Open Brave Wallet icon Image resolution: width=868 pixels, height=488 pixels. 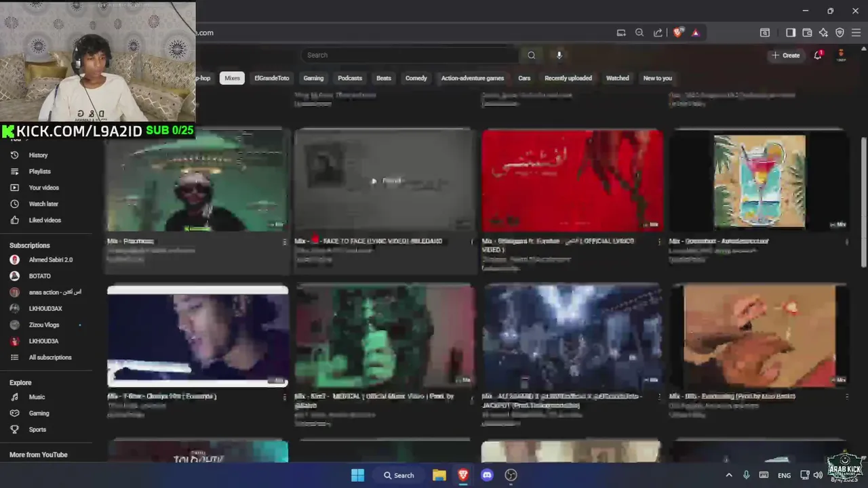[x=807, y=33]
